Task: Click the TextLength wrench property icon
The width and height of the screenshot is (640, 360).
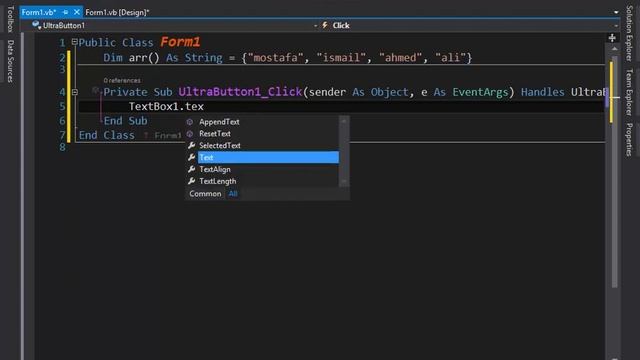Action: [191, 181]
